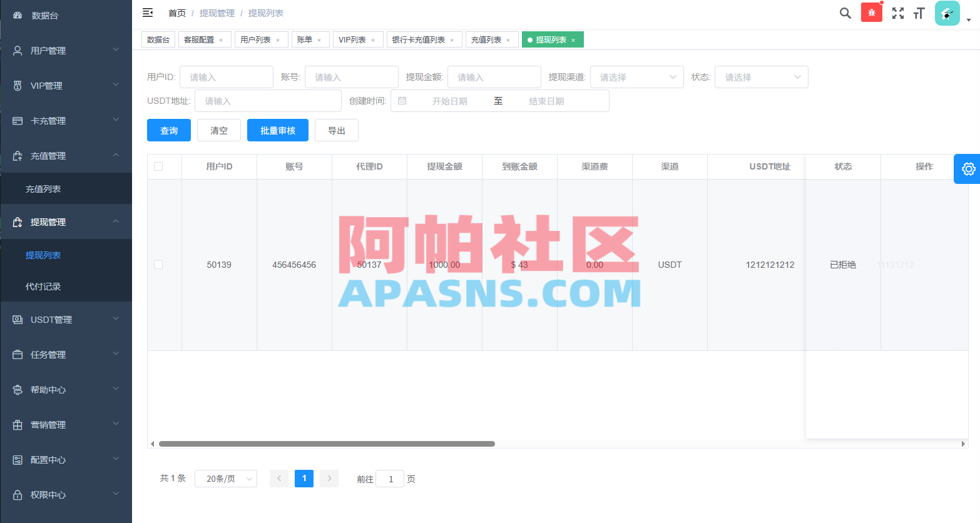Click the 导出 export button
The width and height of the screenshot is (980, 523).
click(337, 130)
